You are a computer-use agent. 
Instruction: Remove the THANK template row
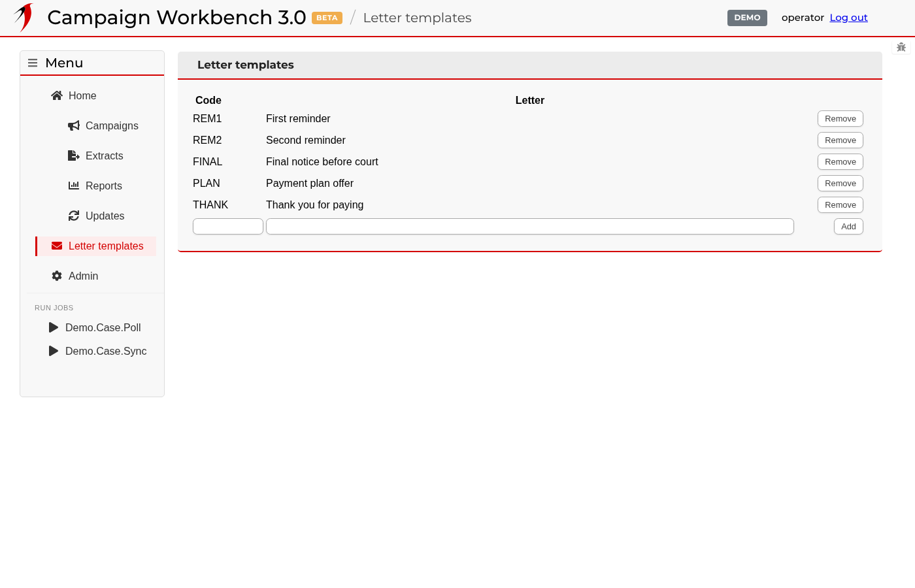point(840,205)
